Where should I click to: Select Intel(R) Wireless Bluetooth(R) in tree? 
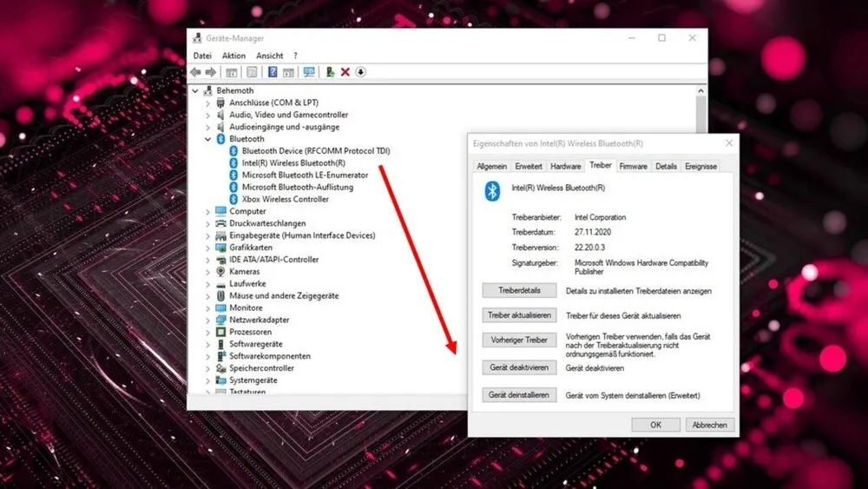293,162
